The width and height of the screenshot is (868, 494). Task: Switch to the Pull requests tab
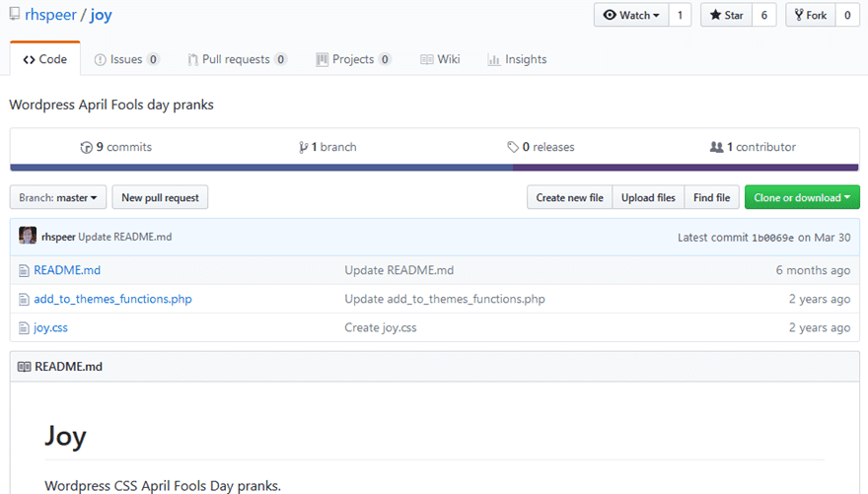pos(237,59)
